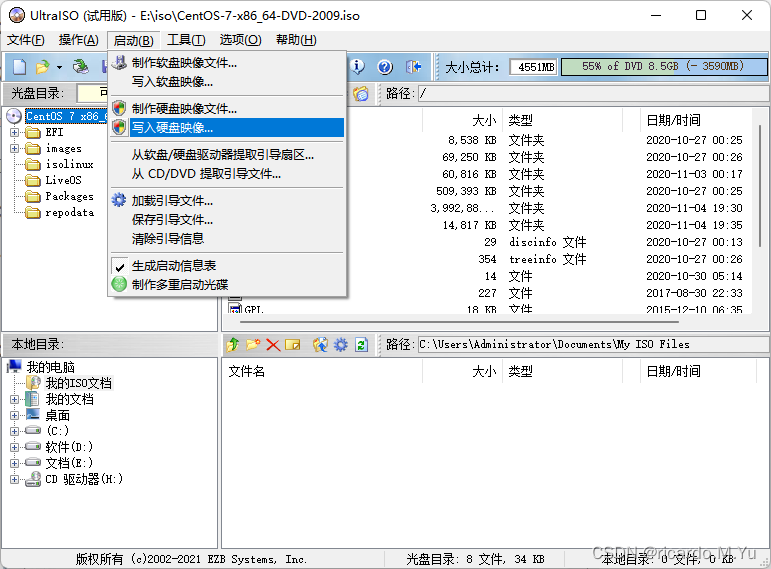Screen dimensions: 771x569
Task: Expand the 我的文档 tree node
Action: click(14, 399)
